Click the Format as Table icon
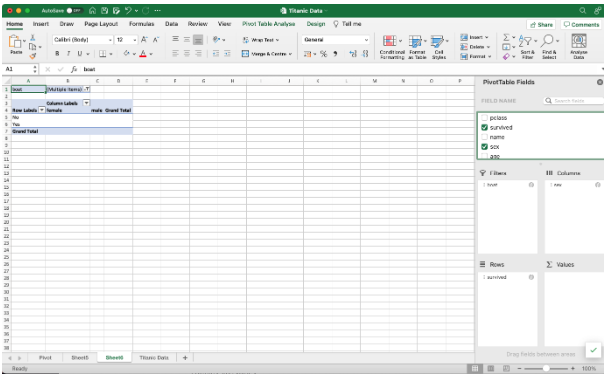Screen dimensions: 607x377 tap(417, 46)
